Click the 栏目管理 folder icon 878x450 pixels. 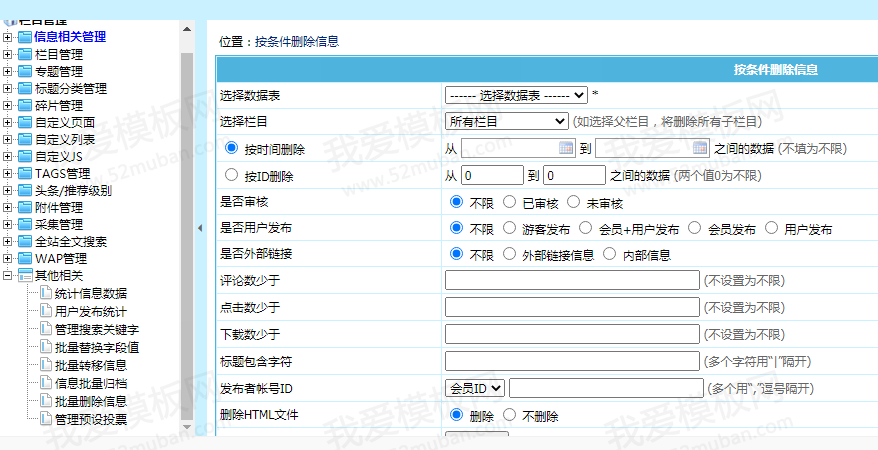tap(25, 54)
